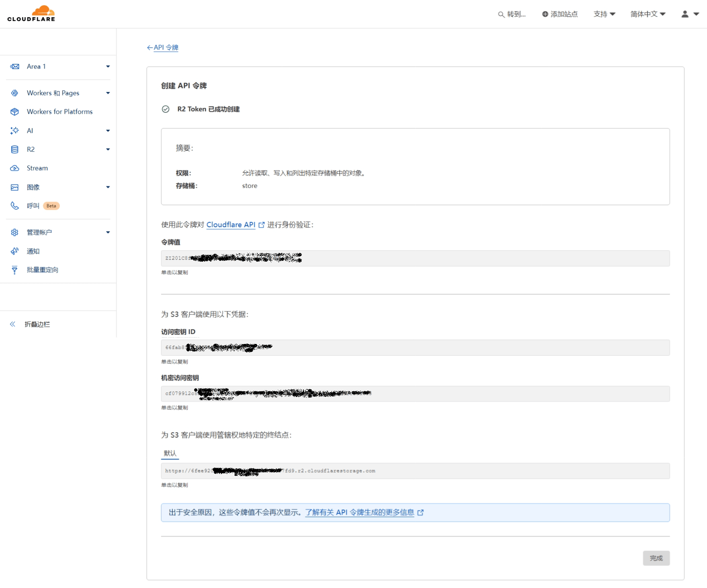Go back via ←API 令牌 link

163,47
